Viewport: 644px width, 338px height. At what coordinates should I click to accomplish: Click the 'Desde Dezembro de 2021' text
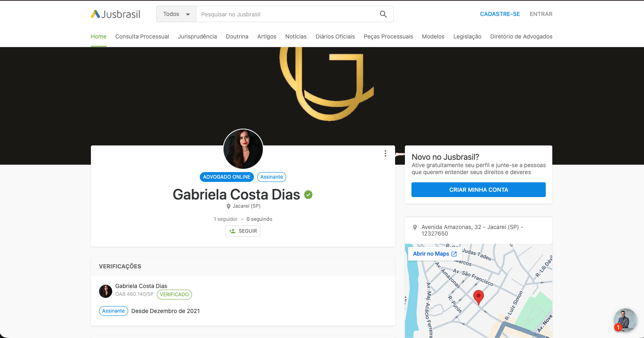165,311
